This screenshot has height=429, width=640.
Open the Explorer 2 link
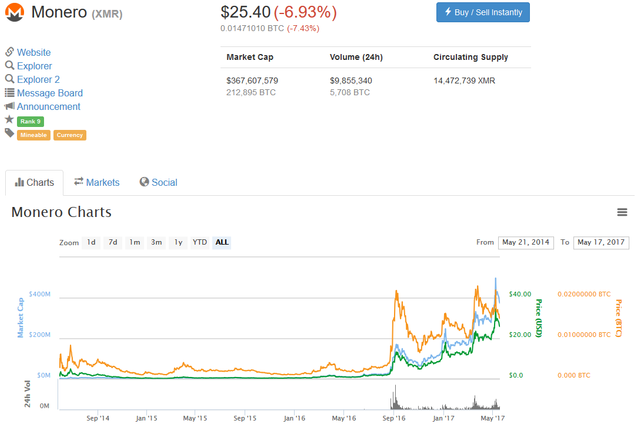click(x=38, y=79)
